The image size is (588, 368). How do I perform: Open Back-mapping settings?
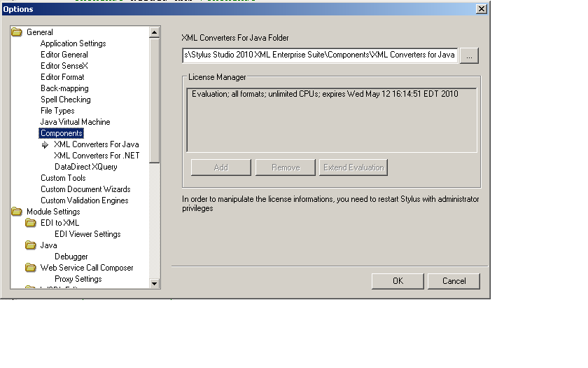pos(64,88)
